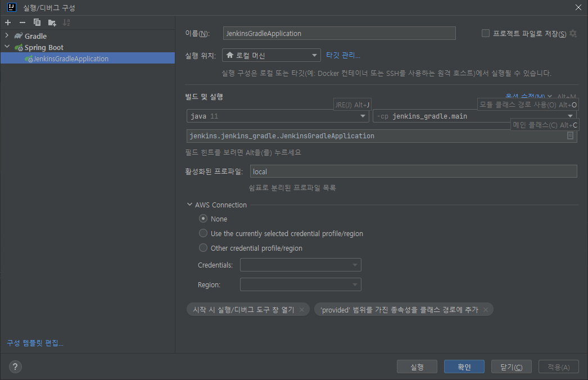Image resolution: width=588 pixels, height=380 pixels.
Task: Remove the selected configuration with minus icon
Action: point(22,22)
